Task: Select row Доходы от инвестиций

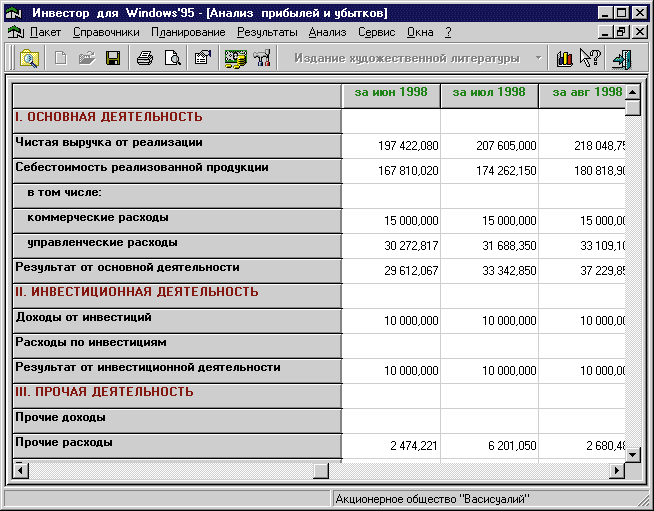Action: click(177, 321)
